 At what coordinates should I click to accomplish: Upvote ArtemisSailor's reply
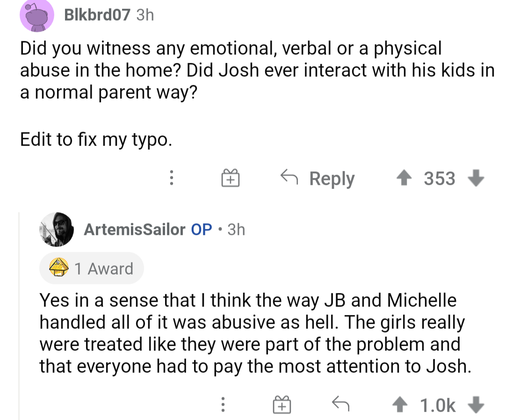tap(400, 405)
